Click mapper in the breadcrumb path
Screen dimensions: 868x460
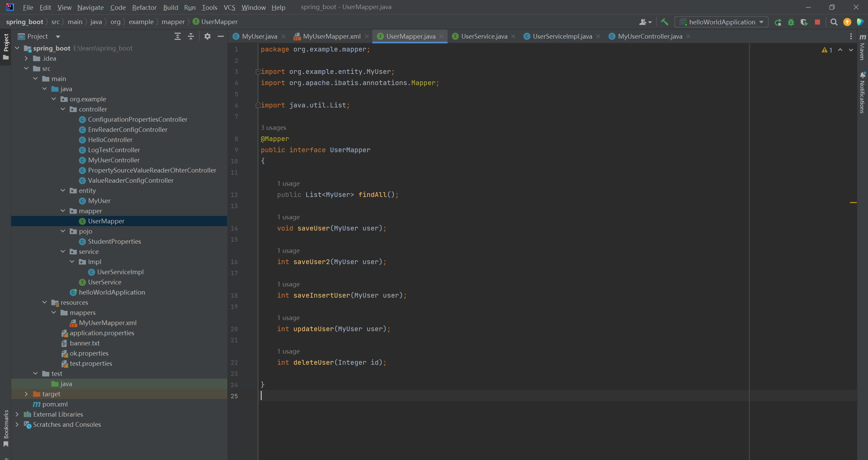pyautogui.click(x=173, y=22)
